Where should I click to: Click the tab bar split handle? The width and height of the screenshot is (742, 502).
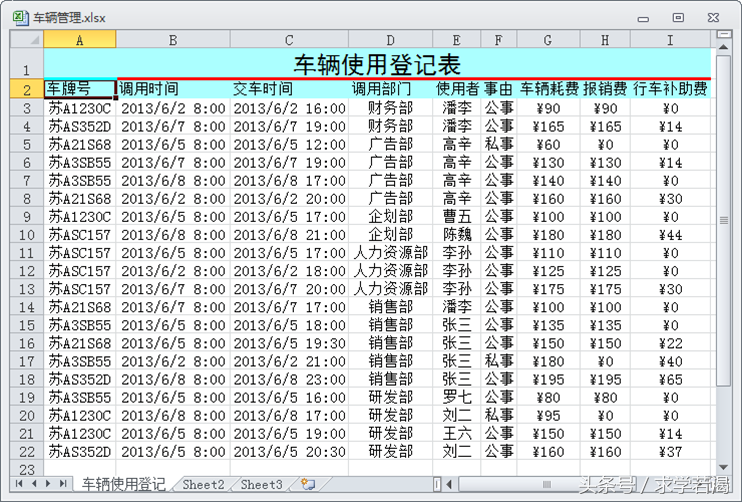437,484
